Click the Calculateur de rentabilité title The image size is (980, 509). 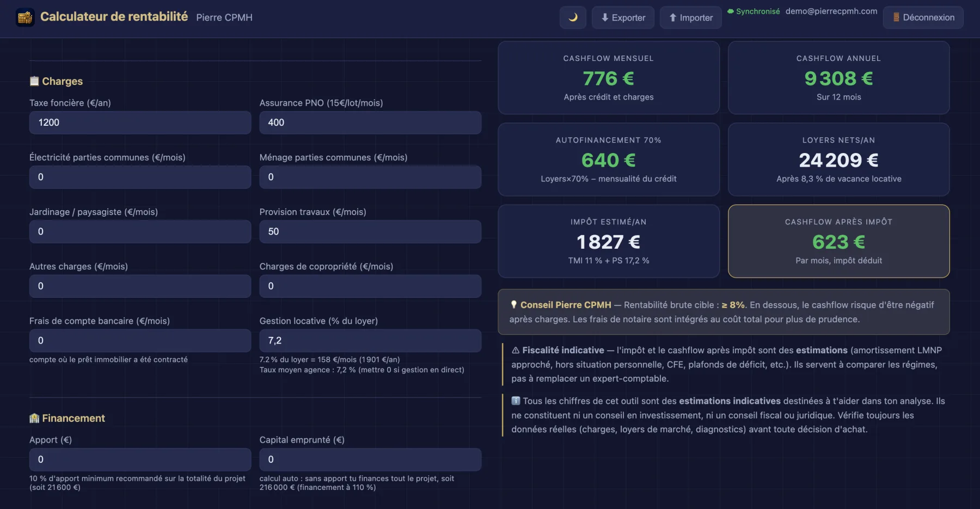[114, 17]
